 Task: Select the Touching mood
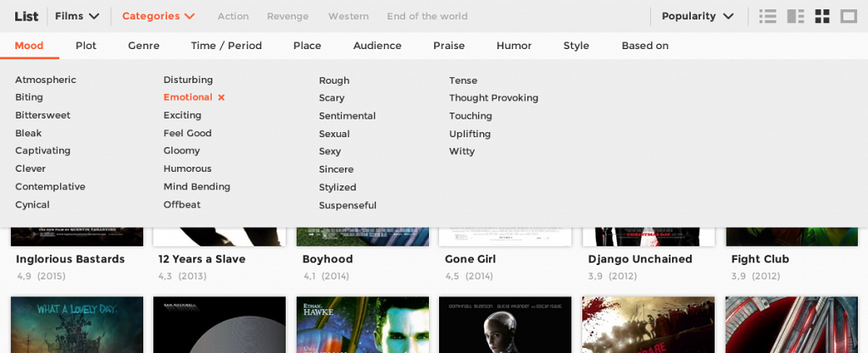pyautogui.click(x=470, y=116)
